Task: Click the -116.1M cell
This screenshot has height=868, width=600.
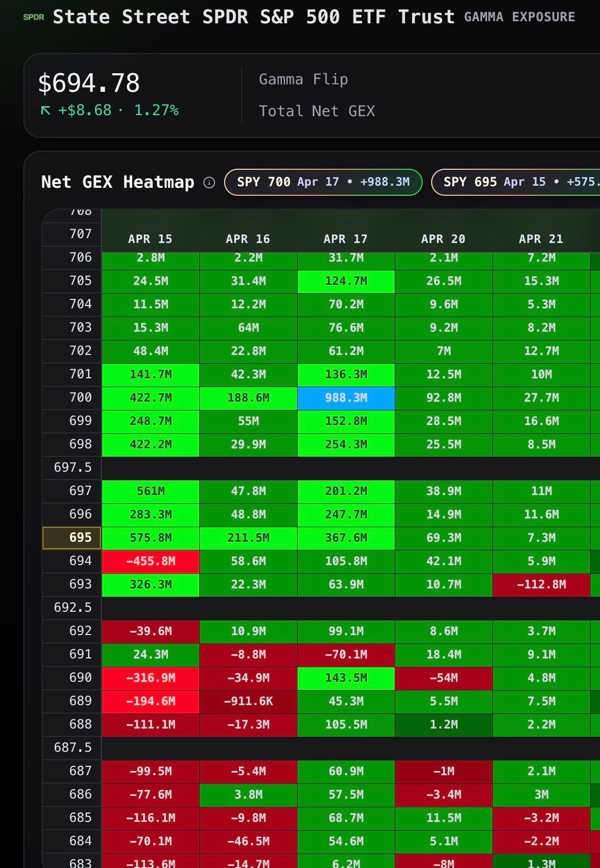Action: [x=151, y=818]
